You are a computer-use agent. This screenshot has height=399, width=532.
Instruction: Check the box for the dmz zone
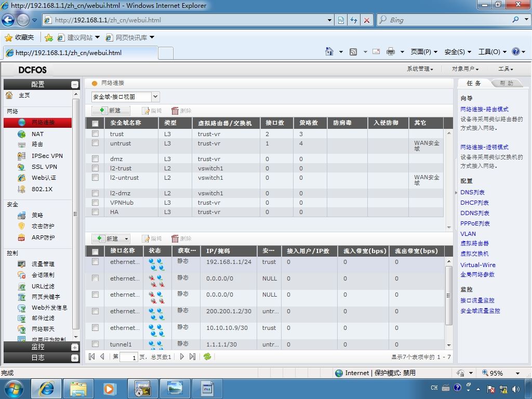[x=96, y=159]
